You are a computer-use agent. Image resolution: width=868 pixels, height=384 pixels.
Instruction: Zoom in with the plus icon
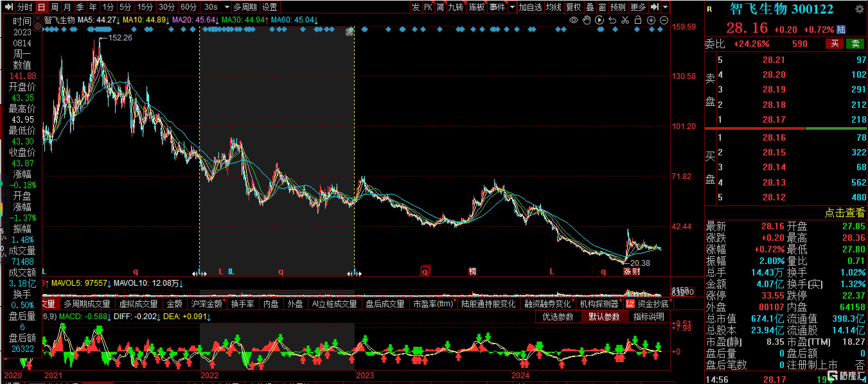click(x=651, y=20)
